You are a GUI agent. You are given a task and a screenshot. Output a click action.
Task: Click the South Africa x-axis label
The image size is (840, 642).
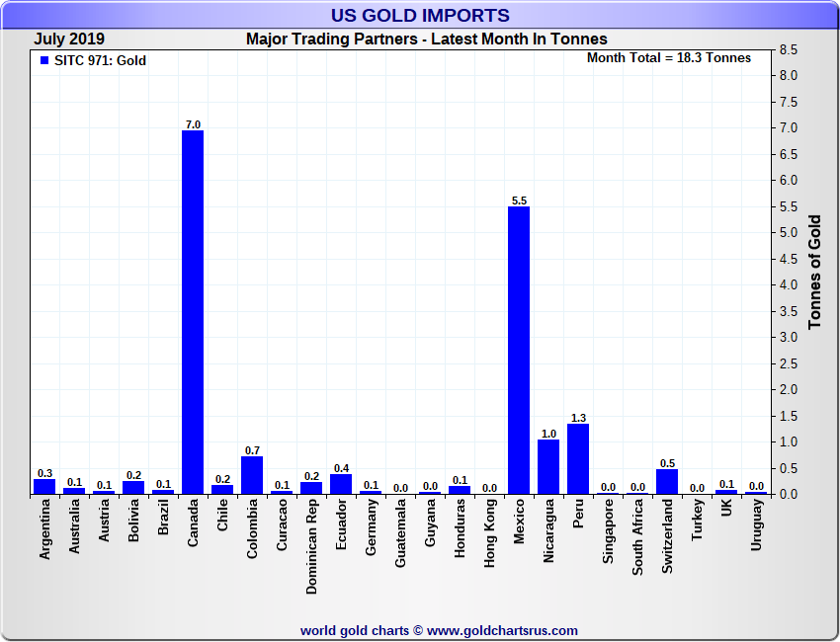coord(638,537)
